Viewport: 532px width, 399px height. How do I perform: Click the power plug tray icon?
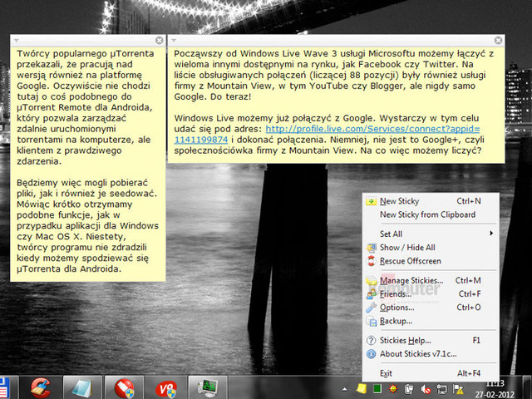pyautogui.click(x=409, y=389)
